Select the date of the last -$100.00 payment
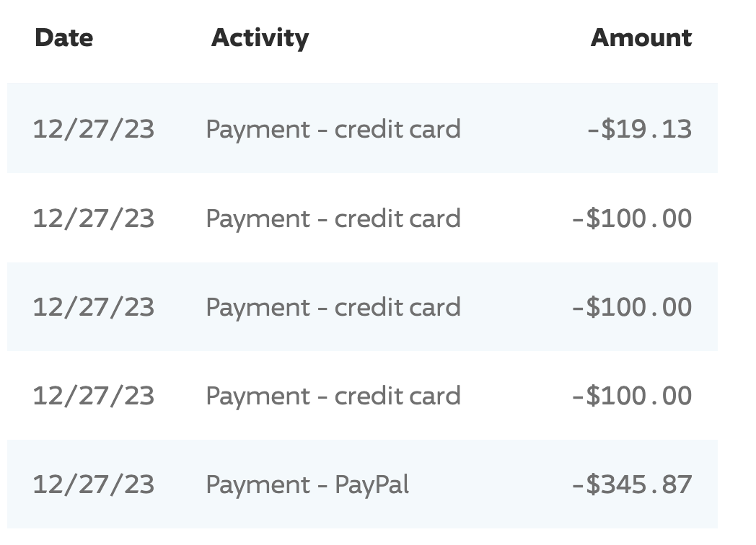Screen dimensions: 756x545 click(94, 396)
